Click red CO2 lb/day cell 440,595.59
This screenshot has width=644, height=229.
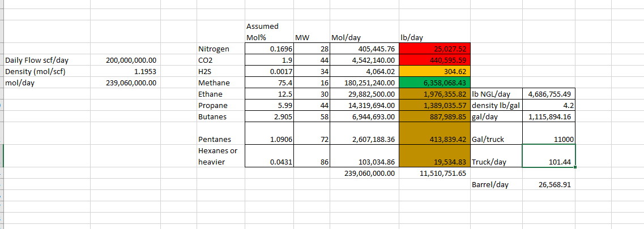(434, 61)
